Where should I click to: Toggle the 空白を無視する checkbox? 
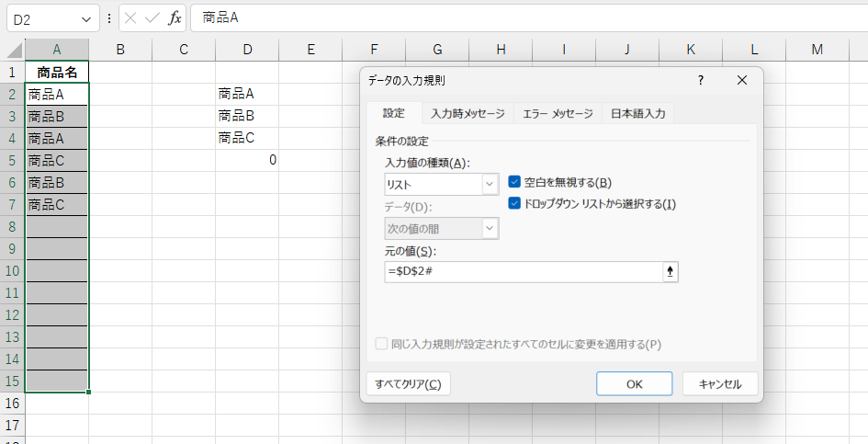coord(514,182)
